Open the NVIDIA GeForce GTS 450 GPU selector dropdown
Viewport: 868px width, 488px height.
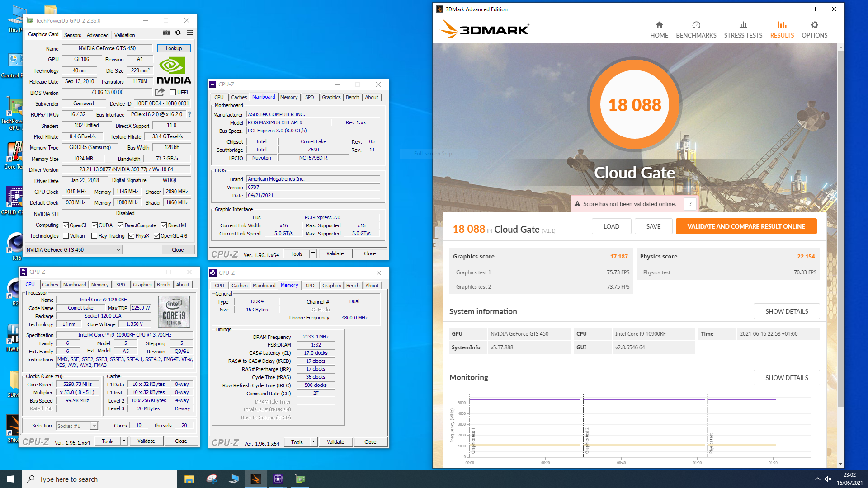[73, 250]
